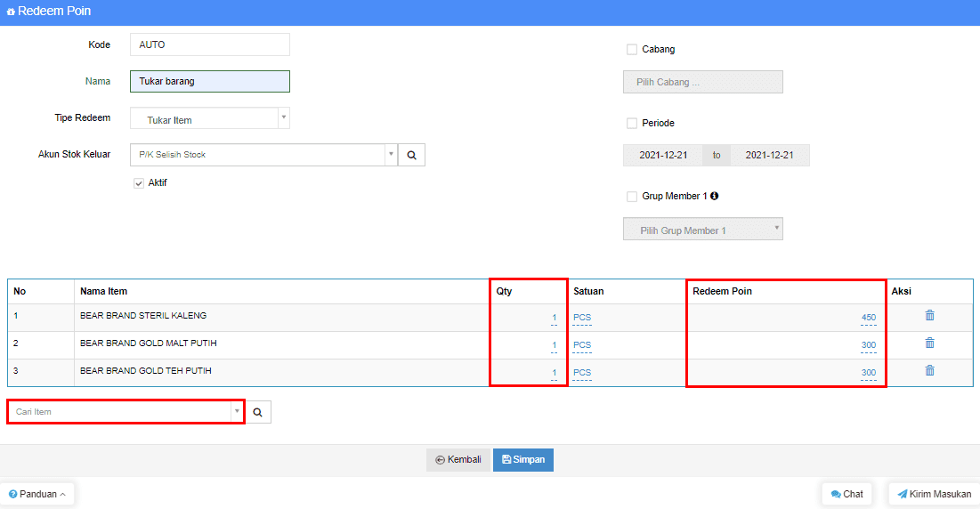Click the Periode end date field
Image resolution: width=980 pixels, height=509 pixels.
[769, 156]
